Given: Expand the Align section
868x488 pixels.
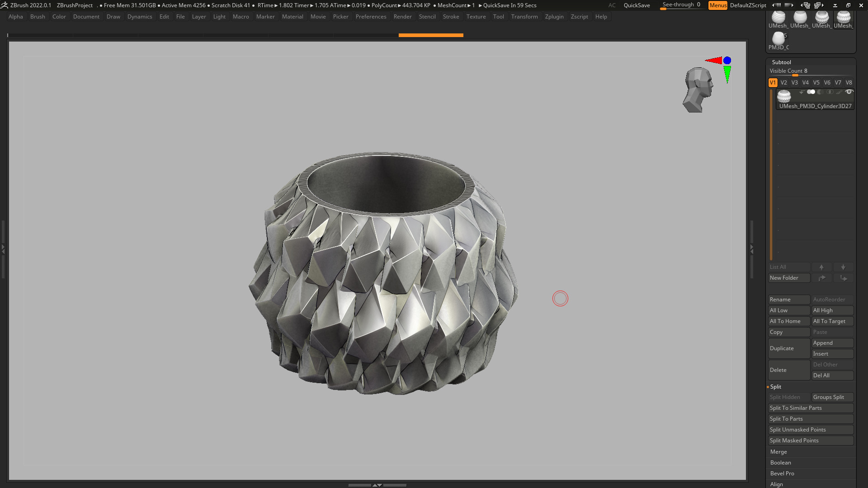Looking at the screenshot, I should coord(776,484).
